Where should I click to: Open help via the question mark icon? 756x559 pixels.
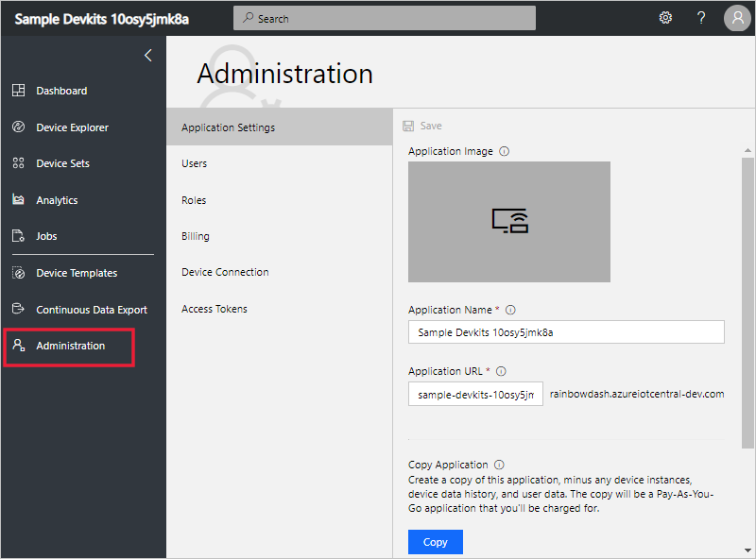pyautogui.click(x=701, y=17)
